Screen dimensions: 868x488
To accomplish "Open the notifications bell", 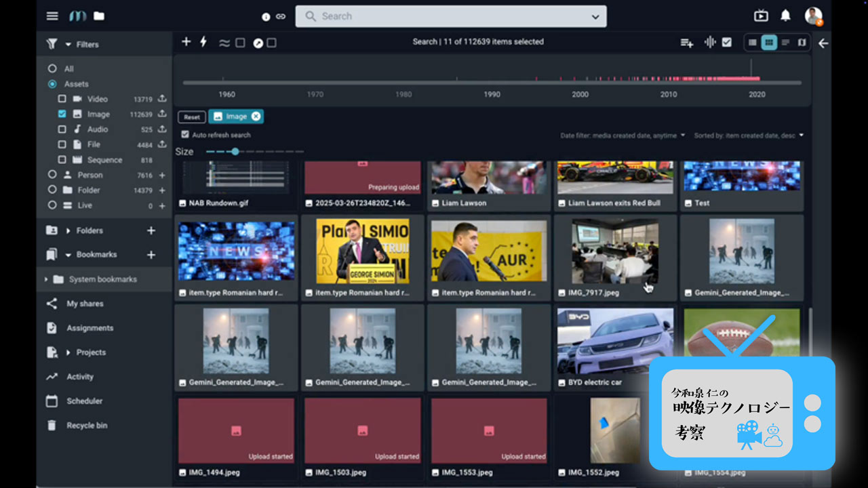I will click(x=785, y=16).
